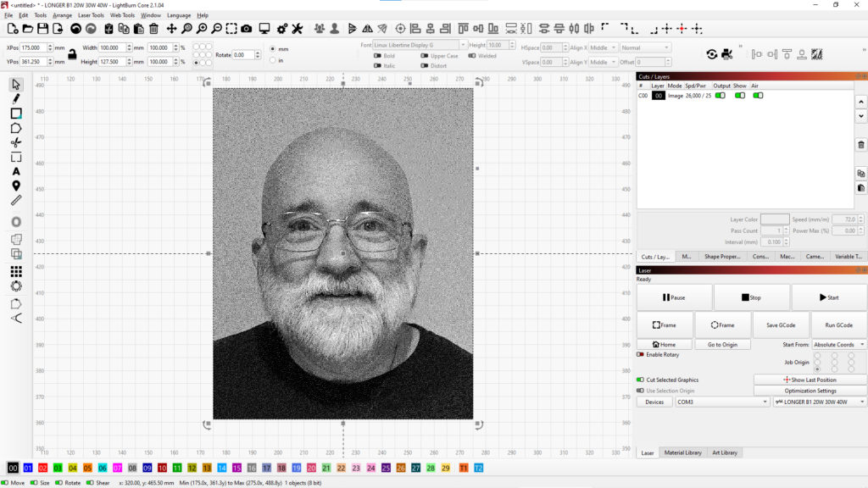
Task: Select the mm unit radio button
Action: click(272, 48)
